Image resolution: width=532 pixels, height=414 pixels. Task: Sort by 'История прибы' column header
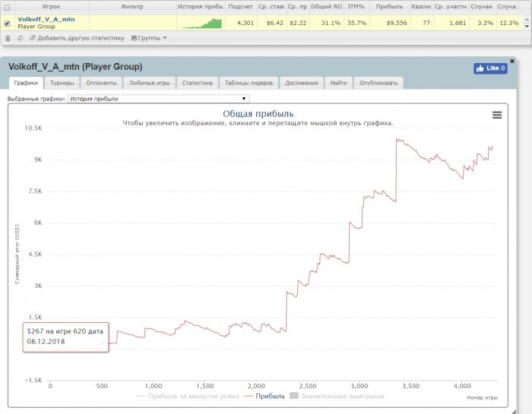click(x=201, y=6)
